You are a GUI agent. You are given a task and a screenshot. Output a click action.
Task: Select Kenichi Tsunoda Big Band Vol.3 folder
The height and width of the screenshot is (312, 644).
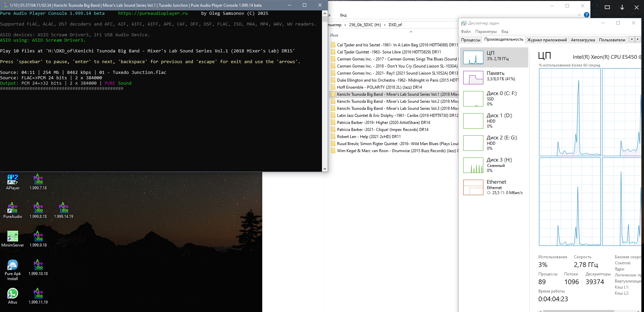point(394,108)
